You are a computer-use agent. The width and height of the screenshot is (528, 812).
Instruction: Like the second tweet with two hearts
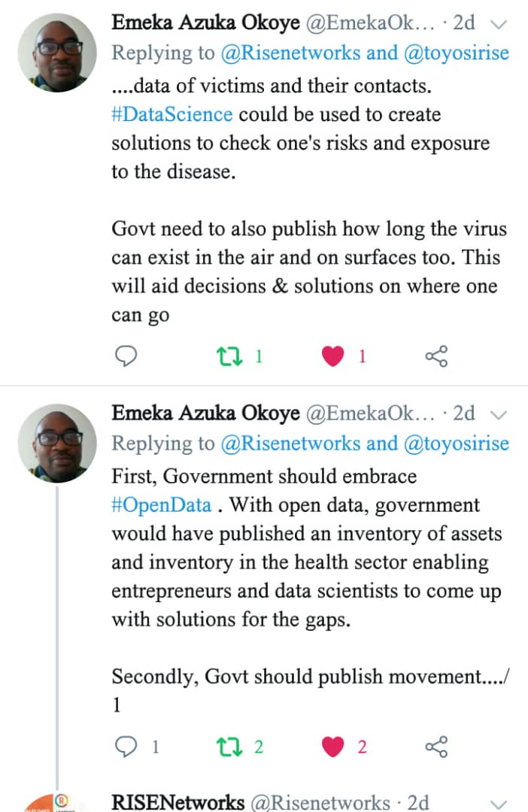[x=332, y=747]
